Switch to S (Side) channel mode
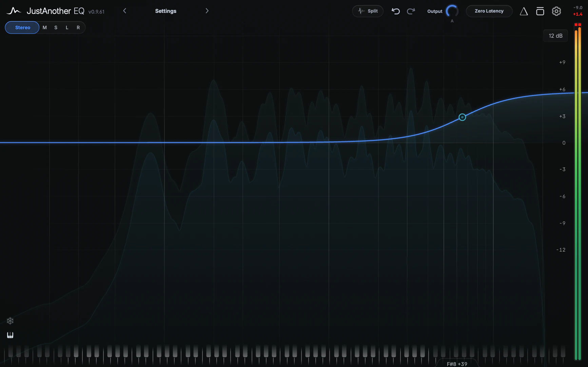 coord(56,27)
